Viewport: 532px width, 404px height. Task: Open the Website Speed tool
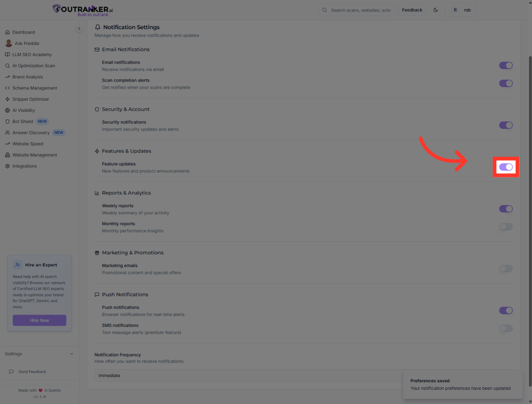(28, 144)
